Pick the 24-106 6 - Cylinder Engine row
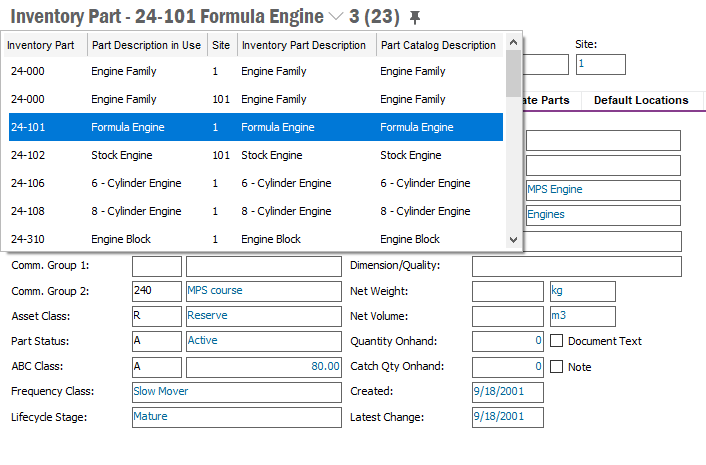706x465 pixels. (x=255, y=184)
